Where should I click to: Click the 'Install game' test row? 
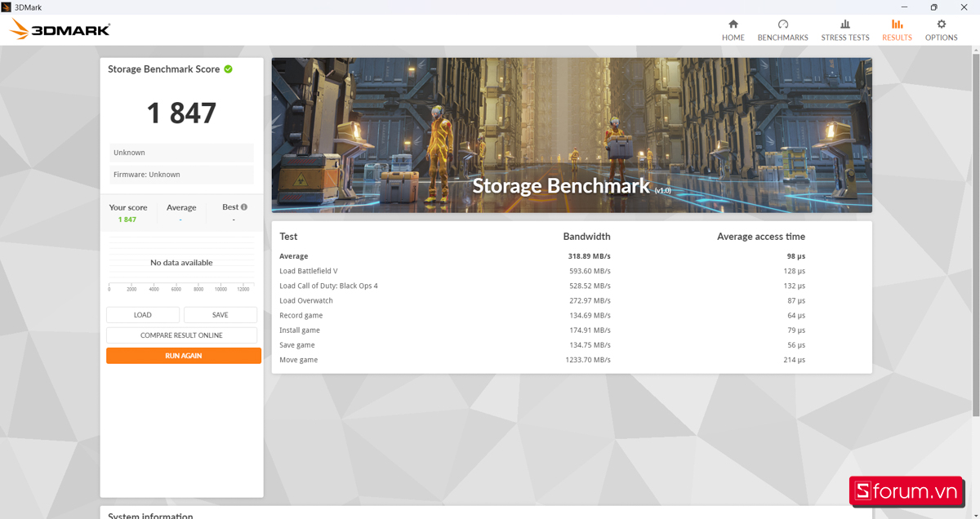click(572, 330)
